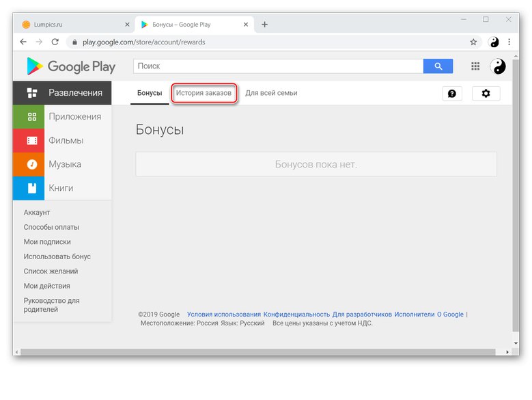
Task: Open the help question mark button
Action: pyautogui.click(x=452, y=94)
